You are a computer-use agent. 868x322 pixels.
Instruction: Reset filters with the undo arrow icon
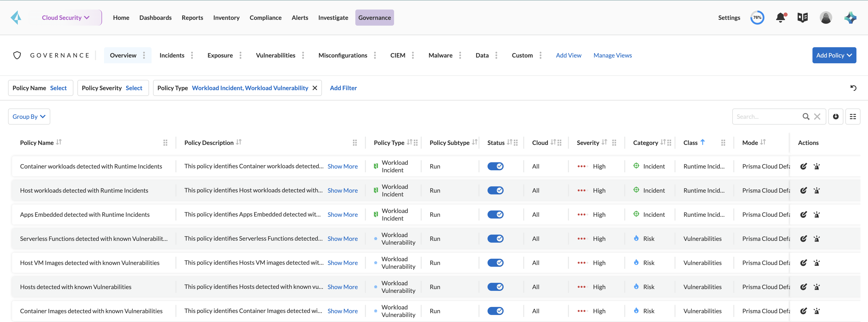coord(853,88)
